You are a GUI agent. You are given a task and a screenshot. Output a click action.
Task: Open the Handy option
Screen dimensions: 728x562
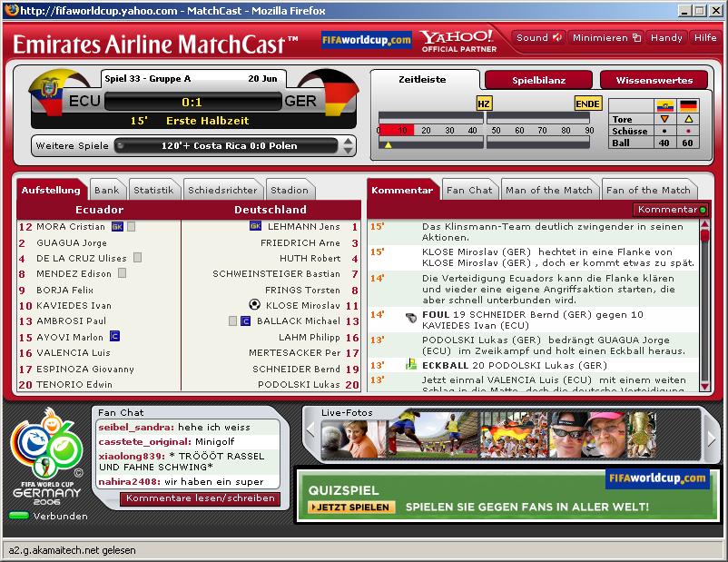pyautogui.click(x=666, y=38)
